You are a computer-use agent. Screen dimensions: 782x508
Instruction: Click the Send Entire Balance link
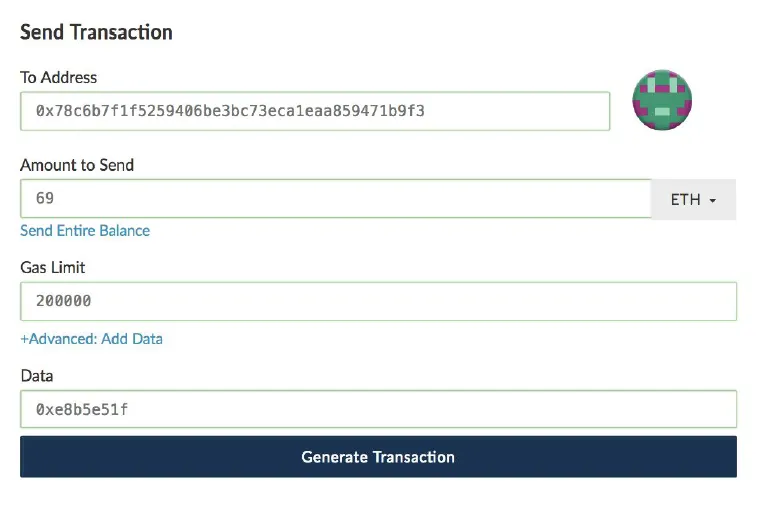tap(85, 230)
